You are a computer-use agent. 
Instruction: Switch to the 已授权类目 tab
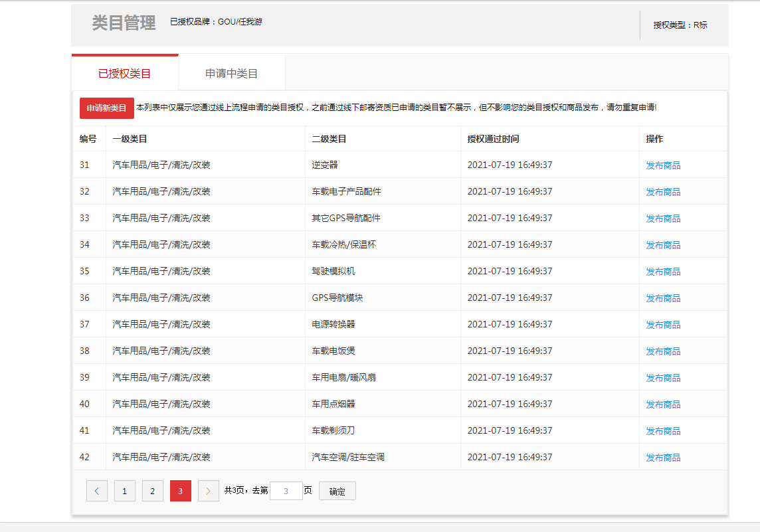(x=125, y=74)
